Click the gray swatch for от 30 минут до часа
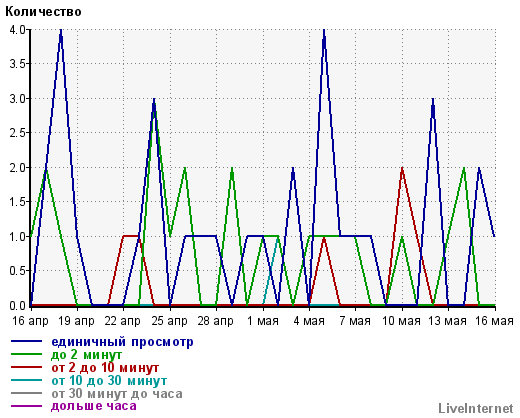 [x=27, y=393]
